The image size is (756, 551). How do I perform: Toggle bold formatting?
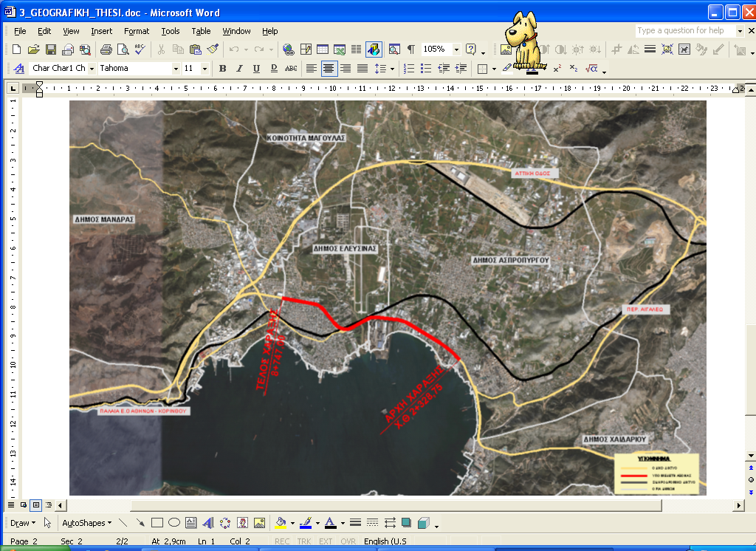(222, 69)
